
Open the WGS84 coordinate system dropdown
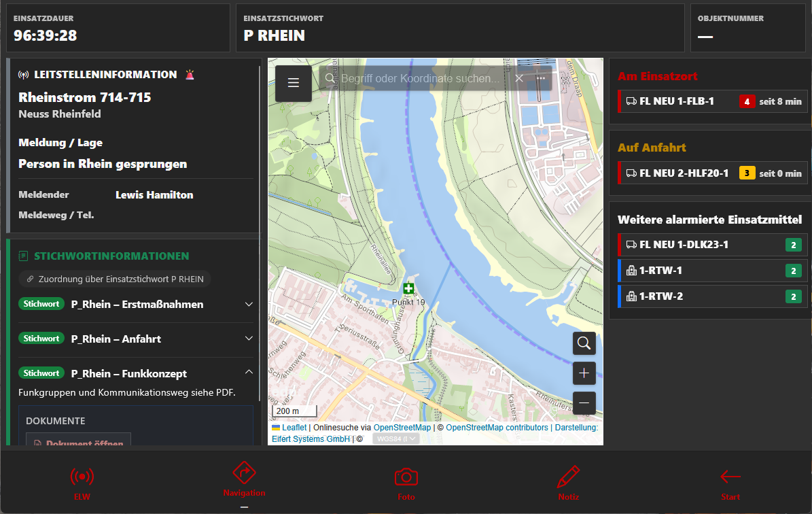tap(395, 439)
